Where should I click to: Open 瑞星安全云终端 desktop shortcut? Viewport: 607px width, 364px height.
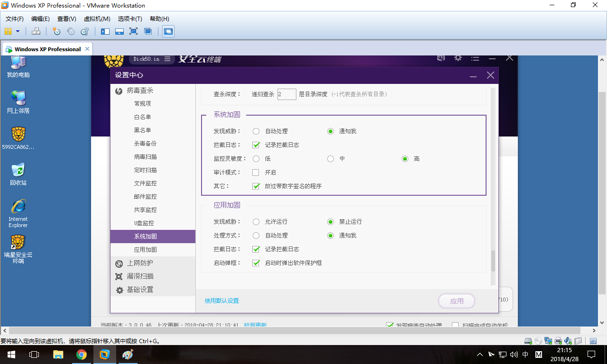point(18,250)
